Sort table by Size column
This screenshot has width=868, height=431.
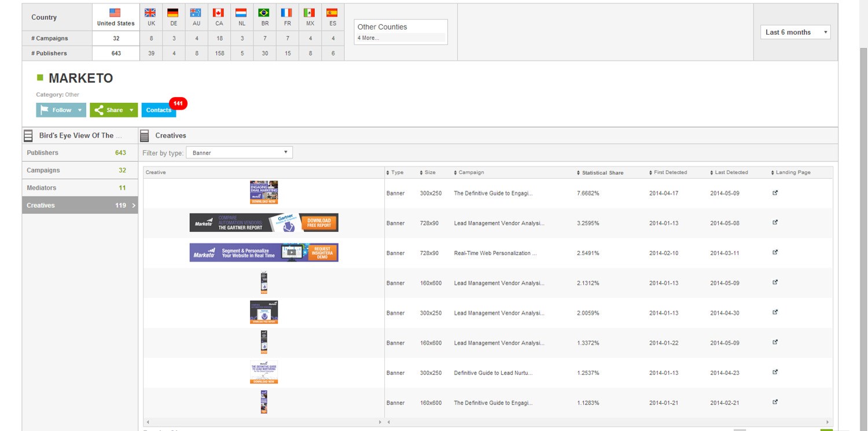pyautogui.click(x=428, y=172)
